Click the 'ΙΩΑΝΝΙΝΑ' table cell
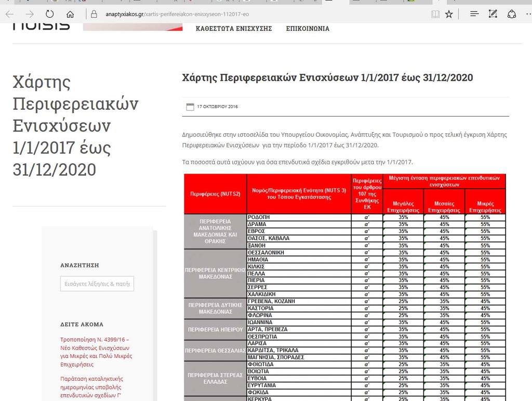The image size is (532, 401). tap(299, 322)
